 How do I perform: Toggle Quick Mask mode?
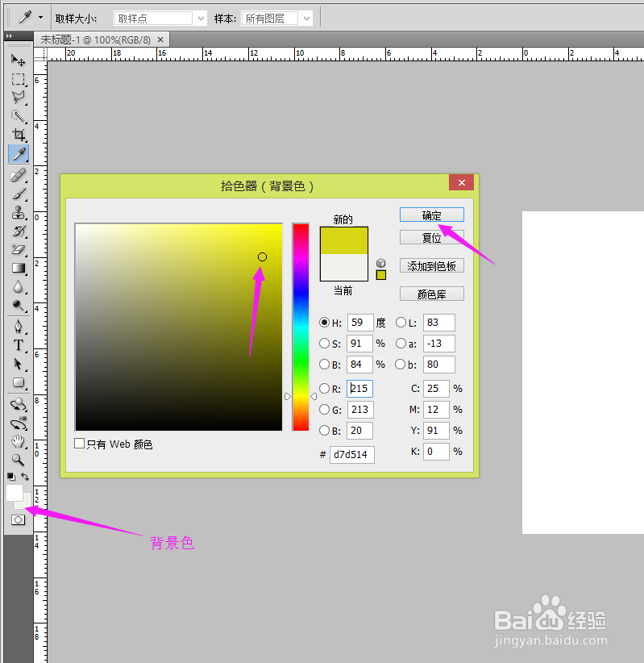[19, 519]
